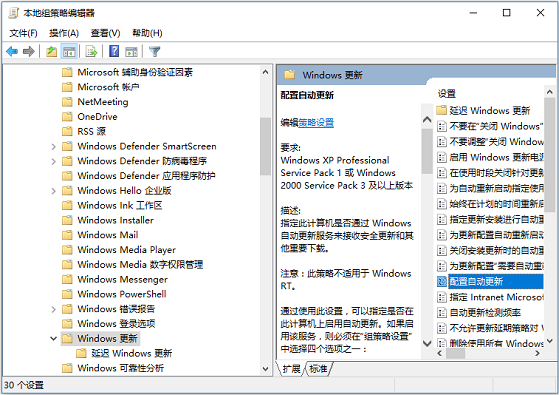The width and height of the screenshot is (559, 395).
Task: Open the 文件(F) menu
Action: [23, 33]
